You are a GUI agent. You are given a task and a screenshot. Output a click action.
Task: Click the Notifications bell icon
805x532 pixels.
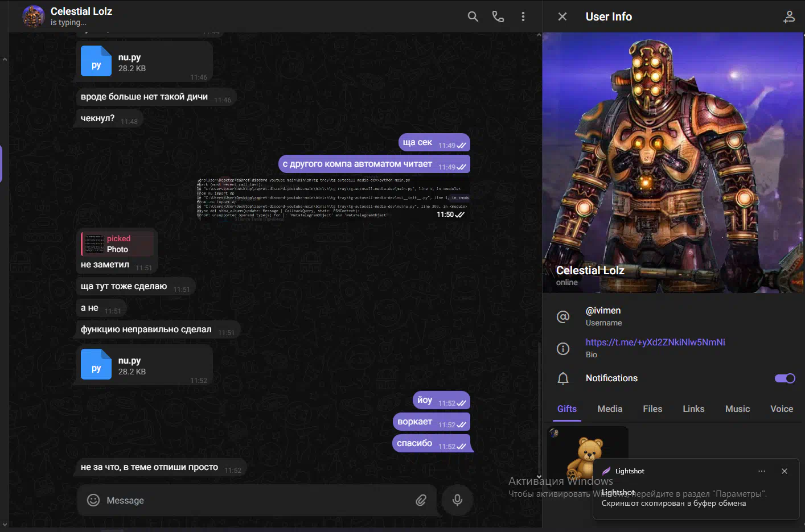pyautogui.click(x=563, y=378)
